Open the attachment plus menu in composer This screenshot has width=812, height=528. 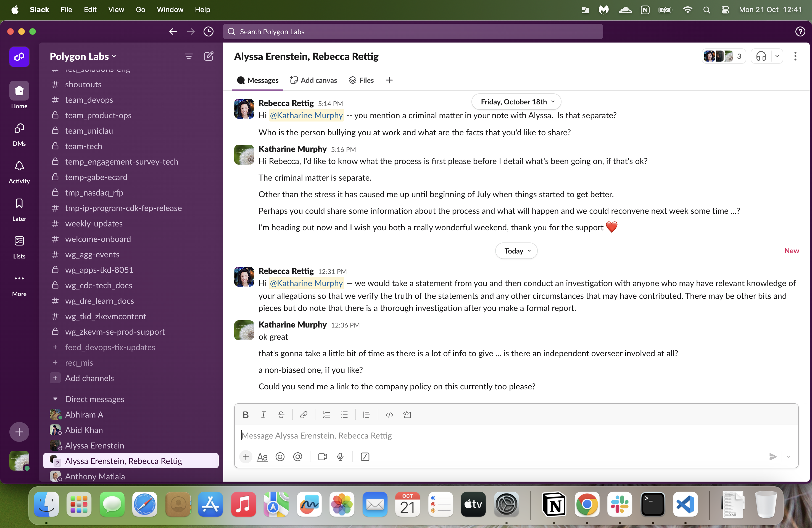[246, 457]
